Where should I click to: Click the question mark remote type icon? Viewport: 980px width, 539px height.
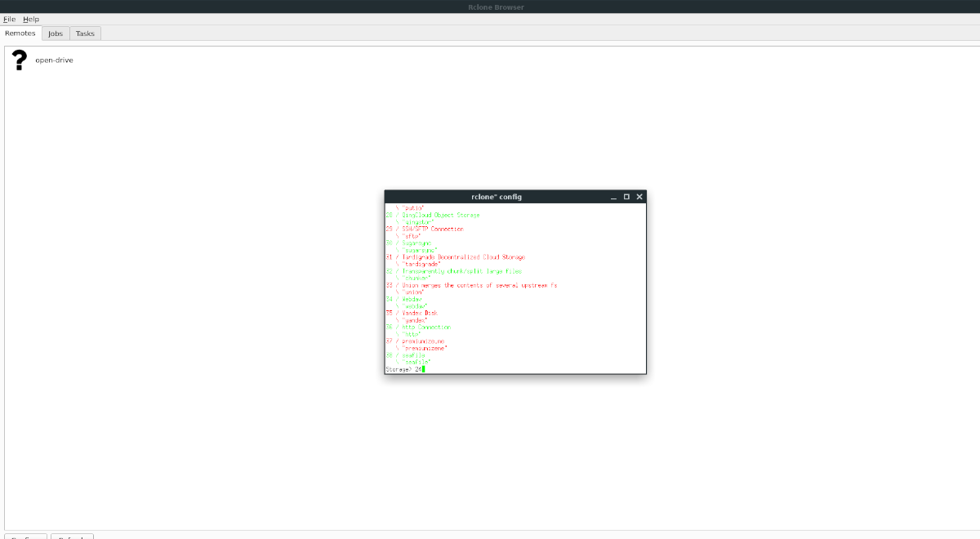(x=20, y=60)
